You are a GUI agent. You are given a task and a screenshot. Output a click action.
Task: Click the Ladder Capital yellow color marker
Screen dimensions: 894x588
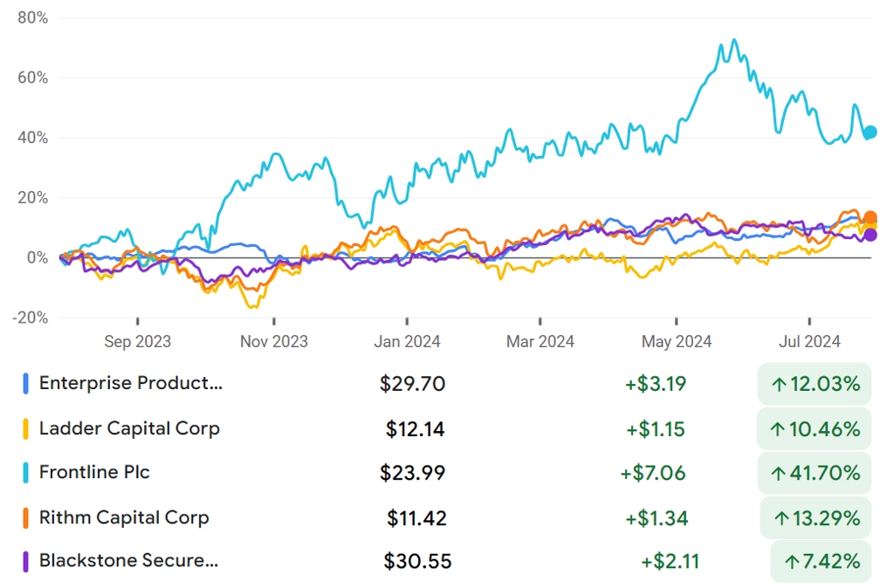pyautogui.click(x=25, y=428)
